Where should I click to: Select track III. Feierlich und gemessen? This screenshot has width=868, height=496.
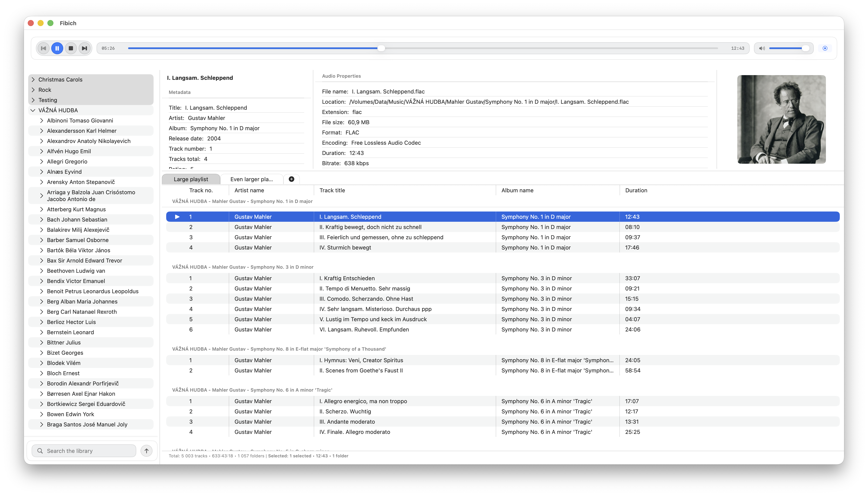pos(503,237)
